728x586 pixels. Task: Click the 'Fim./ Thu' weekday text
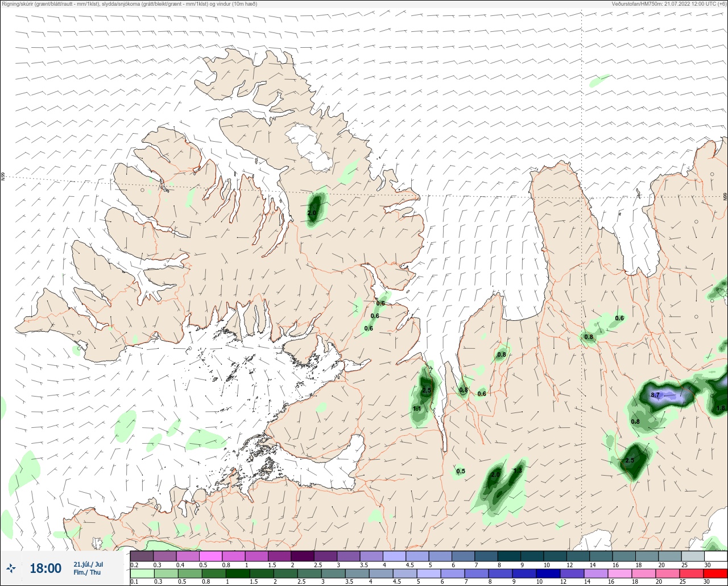[x=87, y=572]
